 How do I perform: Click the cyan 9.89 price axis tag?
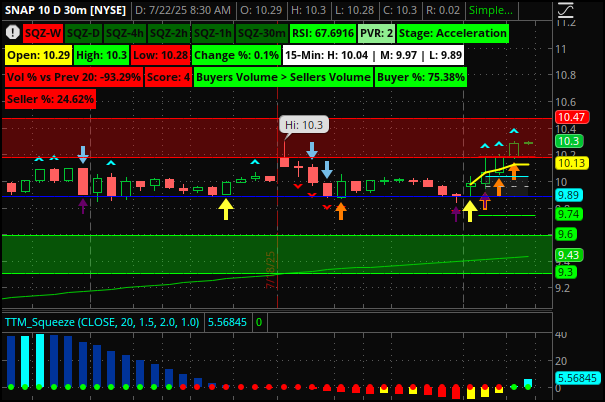pos(569,195)
